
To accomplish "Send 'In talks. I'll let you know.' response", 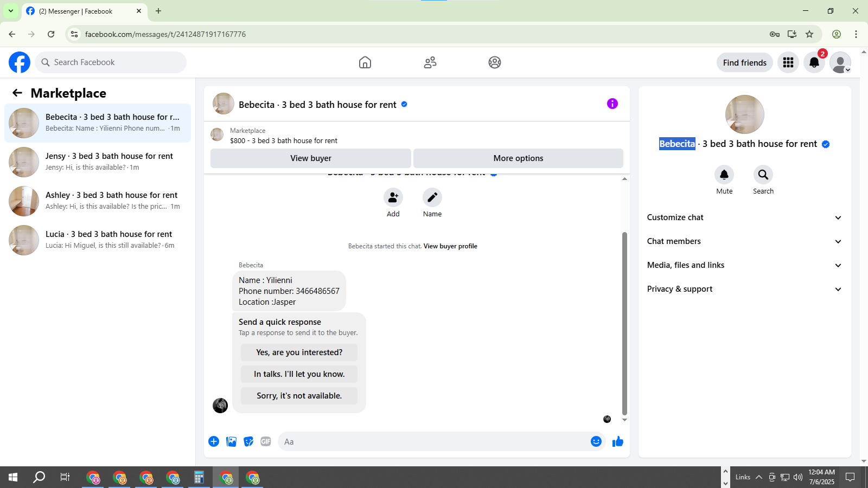I will (299, 374).
